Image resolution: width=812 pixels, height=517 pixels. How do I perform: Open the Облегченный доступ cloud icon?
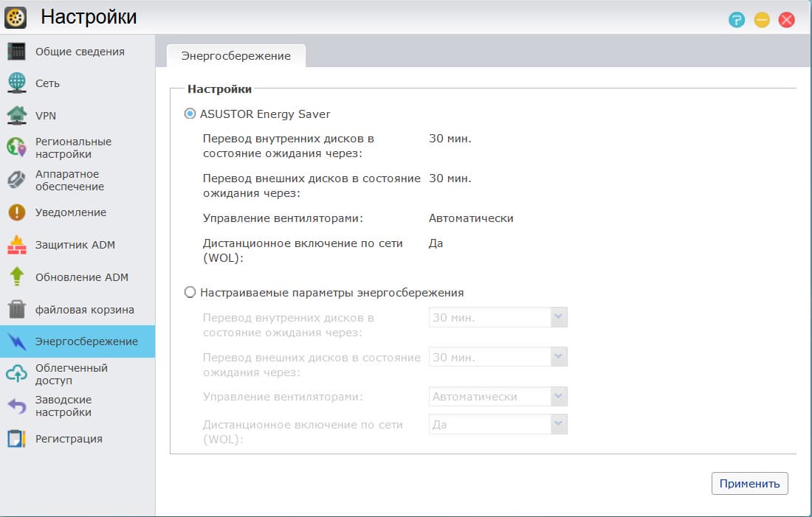(x=16, y=373)
